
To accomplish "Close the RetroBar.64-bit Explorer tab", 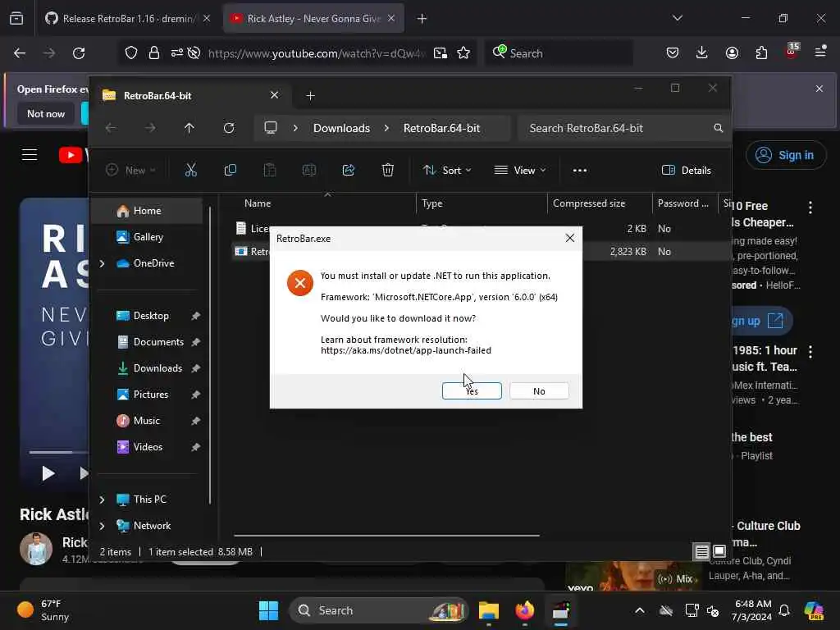I will click(x=274, y=95).
